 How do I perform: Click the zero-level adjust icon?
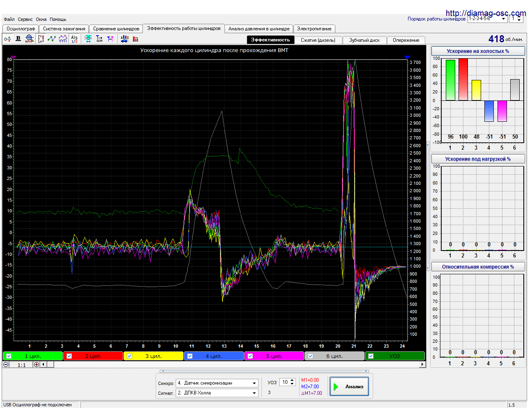[x=7, y=39]
